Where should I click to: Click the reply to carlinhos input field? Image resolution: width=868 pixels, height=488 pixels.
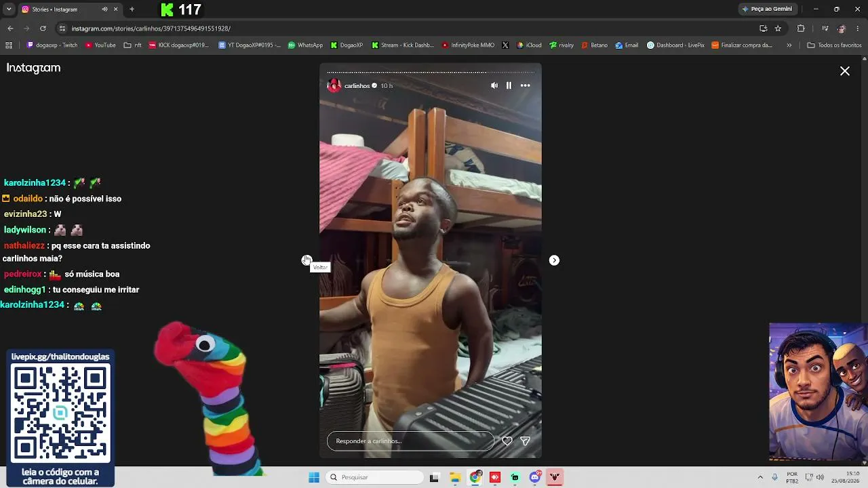[x=411, y=441]
